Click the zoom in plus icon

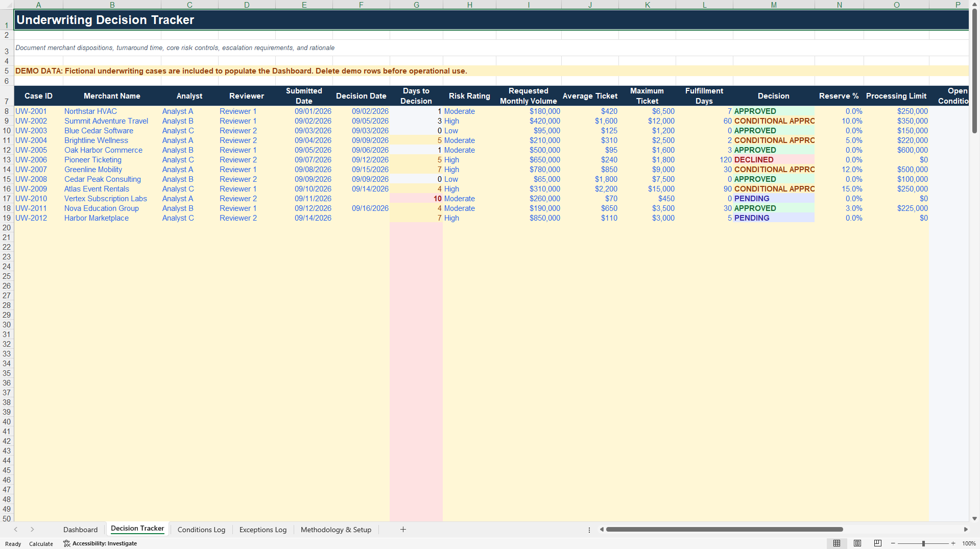tap(953, 543)
